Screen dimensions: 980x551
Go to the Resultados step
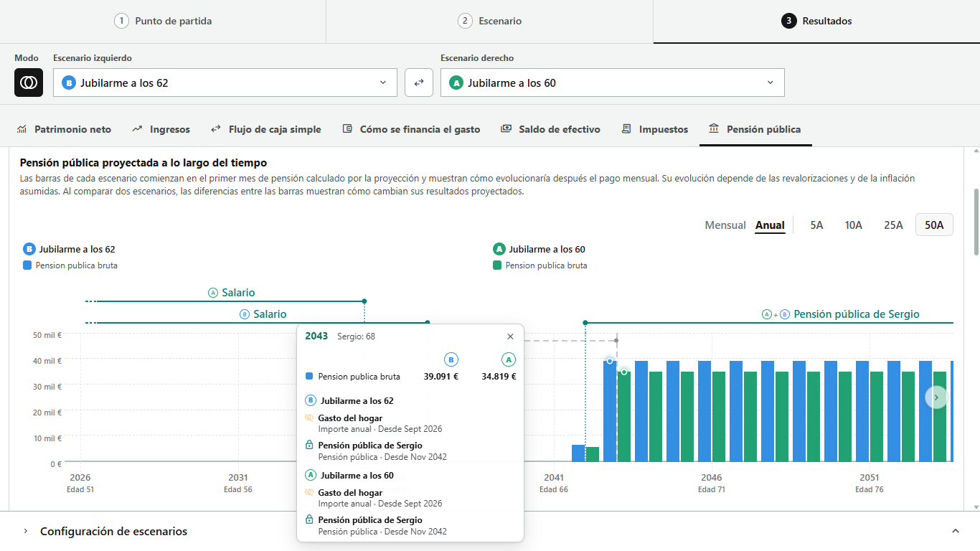click(x=816, y=21)
